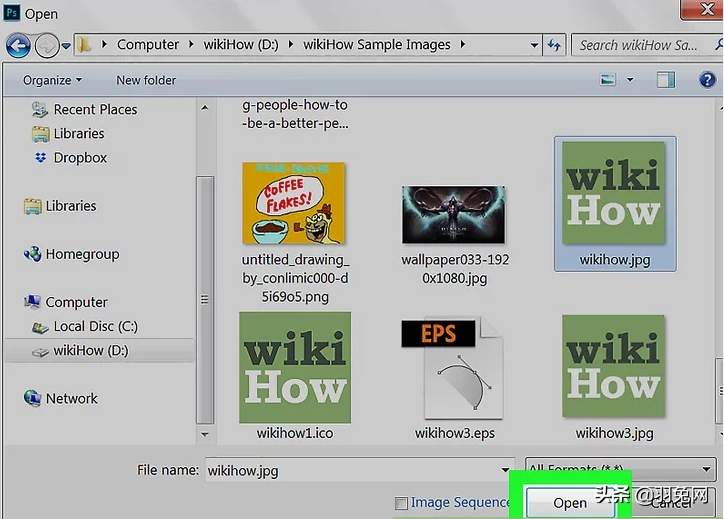Click the Local Disc (C:) drive icon
The width and height of the screenshot is (724, 519).
[40, 327]
